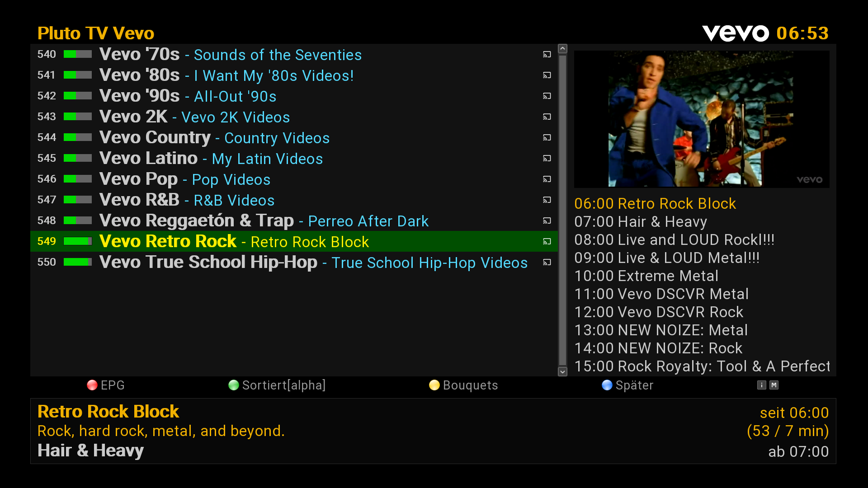Viewport: 868px width, 488px height.
Task: Click the channel list scrollbar track
Action: [x=563, y=210]
